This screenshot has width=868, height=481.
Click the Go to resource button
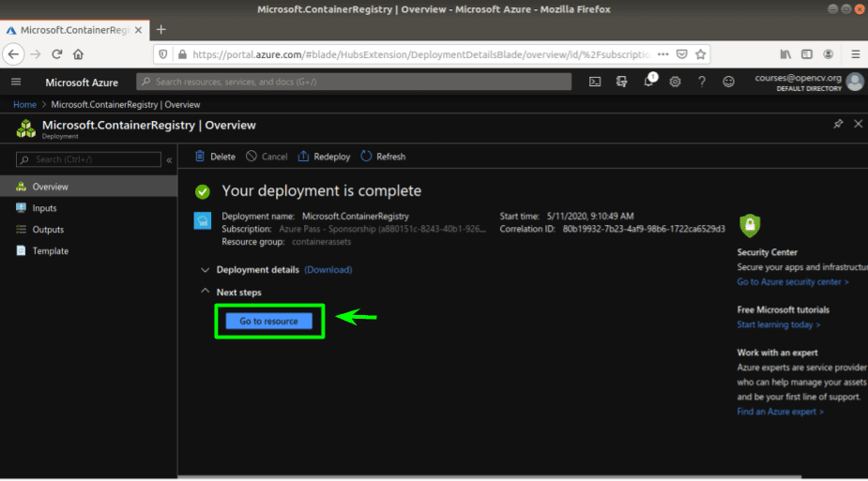[269, 322]
